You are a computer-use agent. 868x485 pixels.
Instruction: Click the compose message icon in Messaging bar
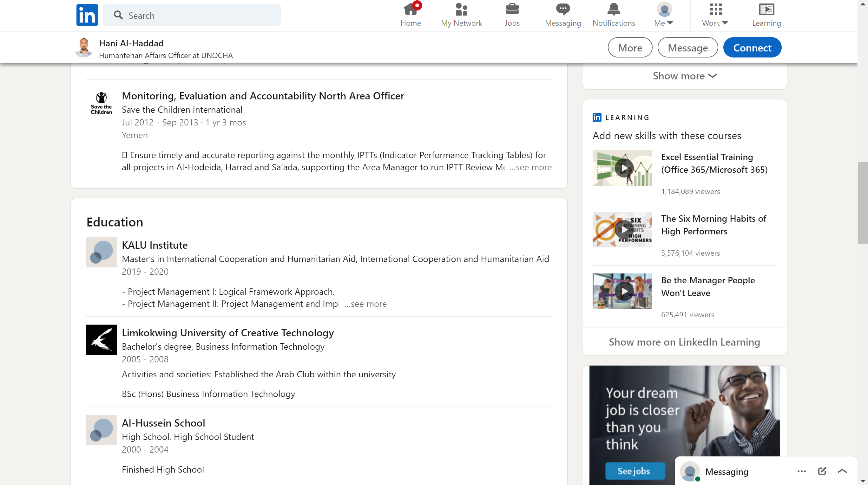click(x=822, y=471)
